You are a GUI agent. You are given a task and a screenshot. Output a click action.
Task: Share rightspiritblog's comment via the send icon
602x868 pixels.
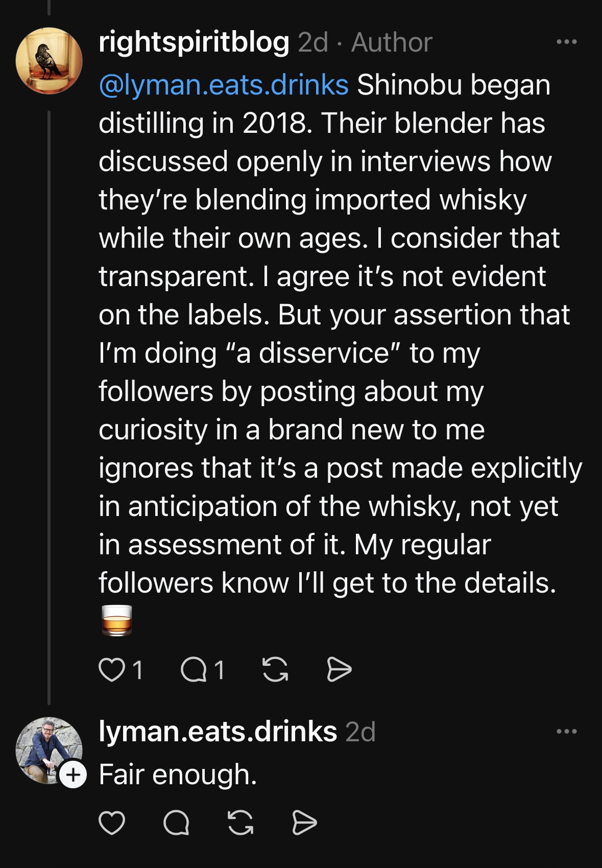[x=339, y=670]
